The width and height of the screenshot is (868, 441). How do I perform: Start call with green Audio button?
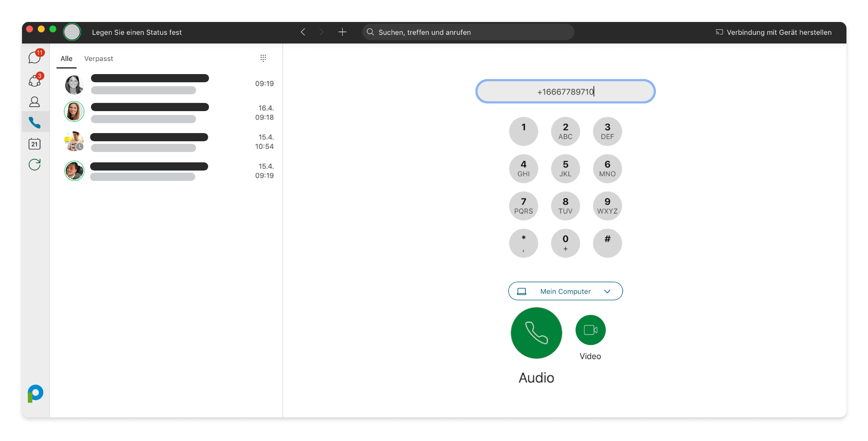[536, 333]
